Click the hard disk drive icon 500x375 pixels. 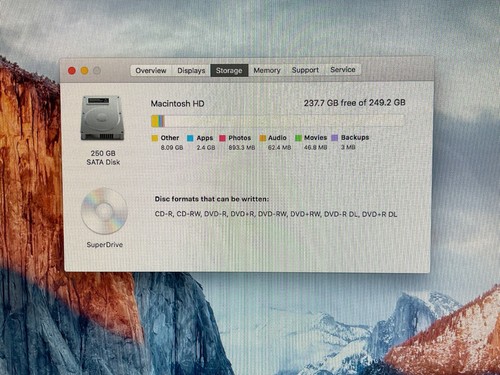pyautogui.click(x=103, y=118)
